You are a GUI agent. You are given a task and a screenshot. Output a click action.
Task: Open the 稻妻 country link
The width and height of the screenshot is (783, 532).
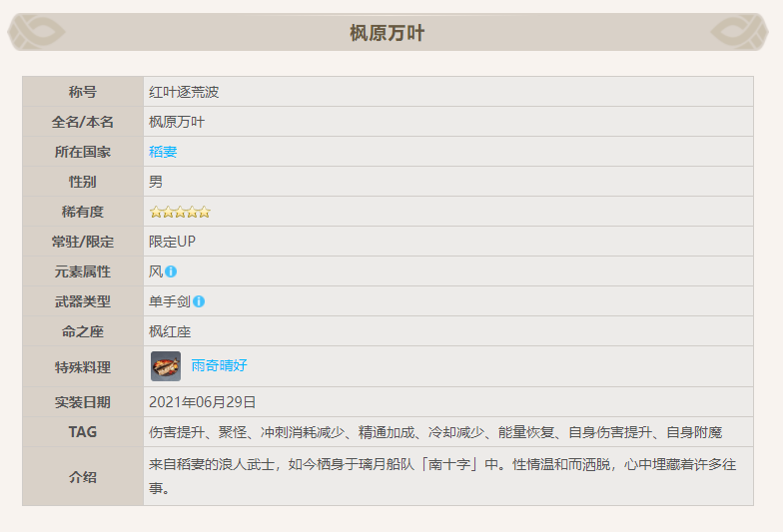pyautogui.click(x=163, y=152)
